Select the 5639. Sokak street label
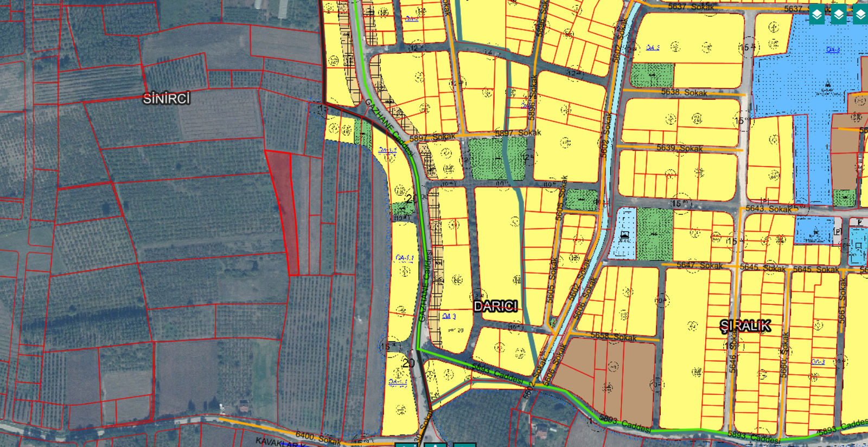 point(679,148)
